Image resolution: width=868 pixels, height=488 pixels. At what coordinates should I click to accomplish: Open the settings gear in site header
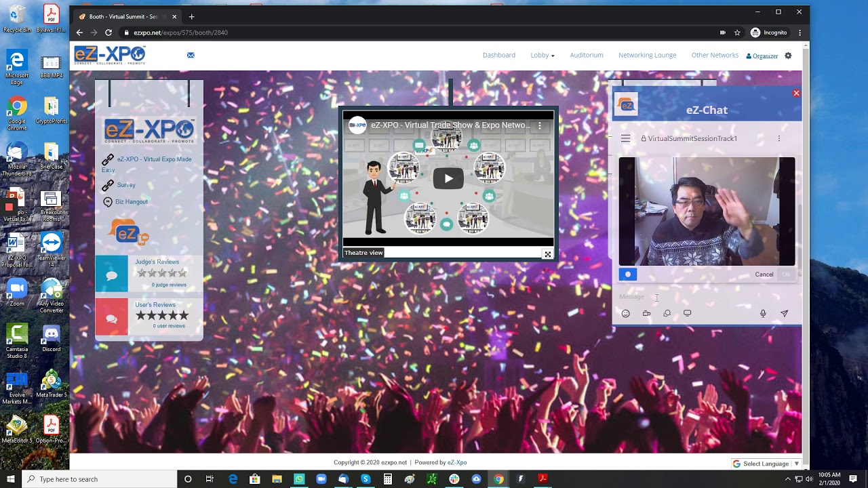tap(788, 56)
